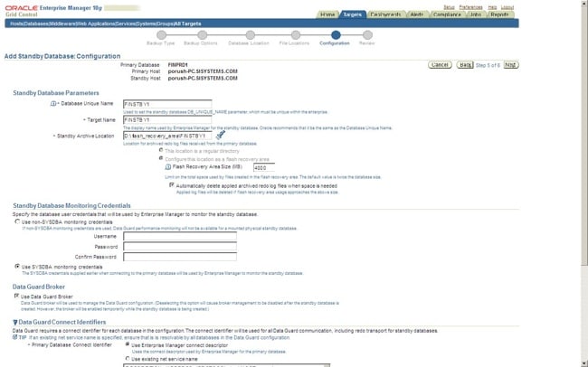
Task: Select Use SYSDBA monitoring credentials
Action: 17,266
